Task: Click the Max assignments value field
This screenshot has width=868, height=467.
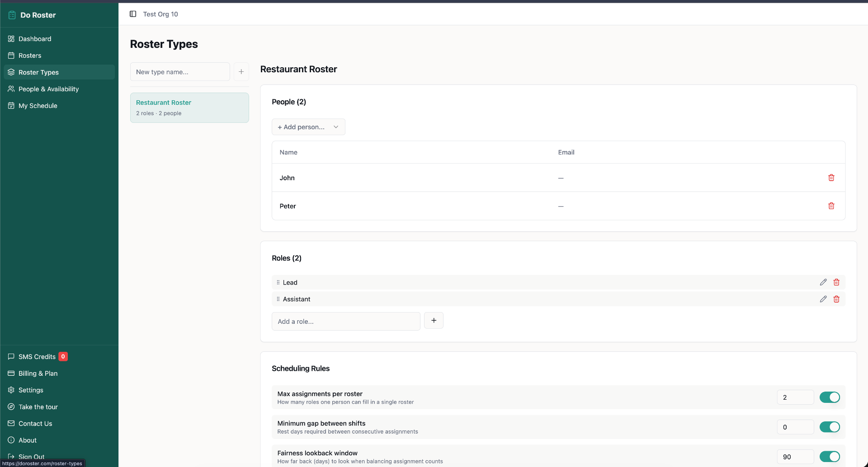Action: tap(795, 397)
